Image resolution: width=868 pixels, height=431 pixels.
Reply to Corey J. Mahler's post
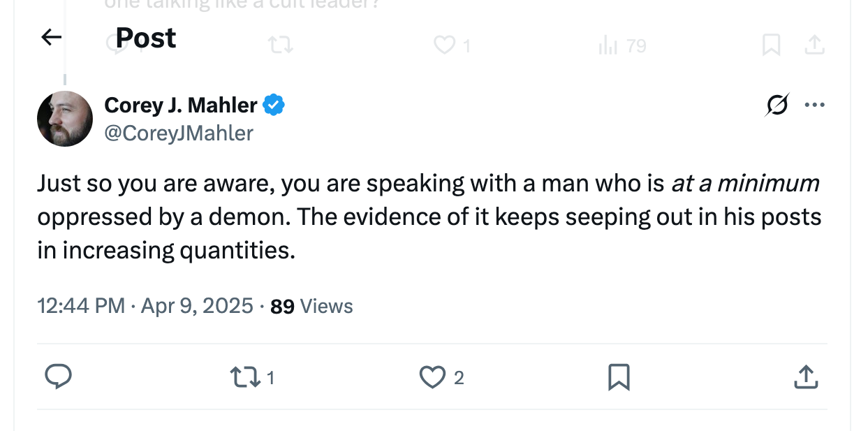click(59, 377)
